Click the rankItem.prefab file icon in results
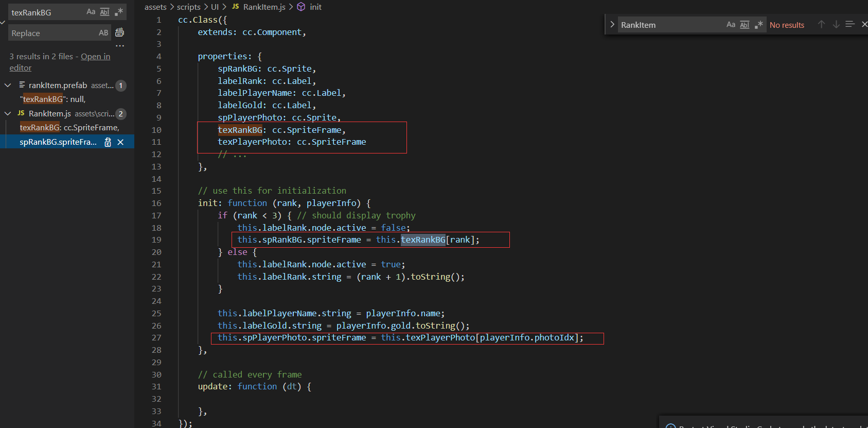868x428 pixels. (22, 85)
